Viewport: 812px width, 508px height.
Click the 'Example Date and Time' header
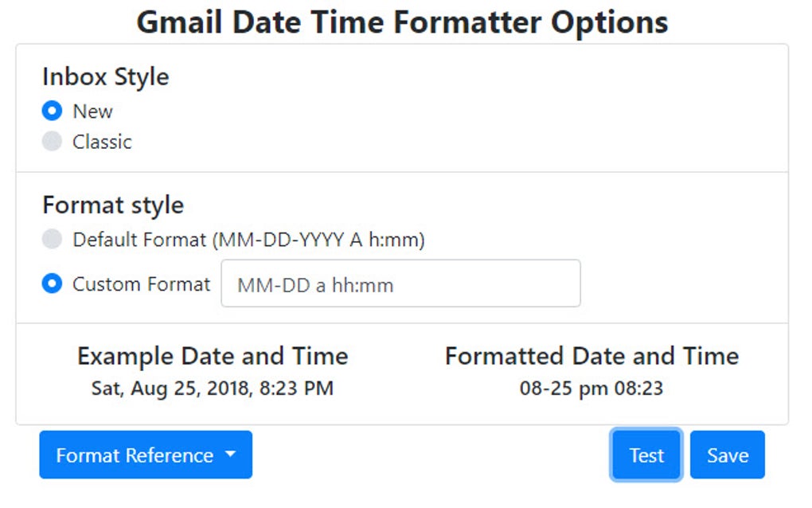[212, 356]
